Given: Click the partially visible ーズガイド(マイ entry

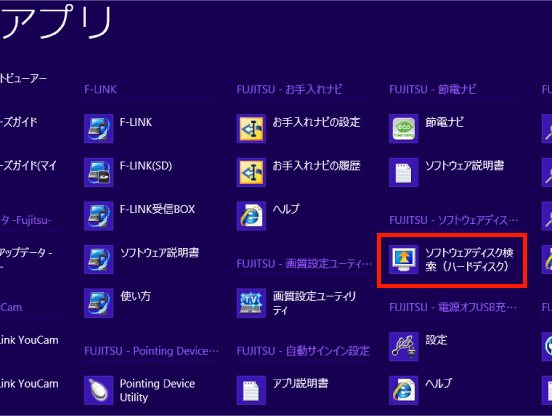Looking at the screenshot, I should click(28, 166).
